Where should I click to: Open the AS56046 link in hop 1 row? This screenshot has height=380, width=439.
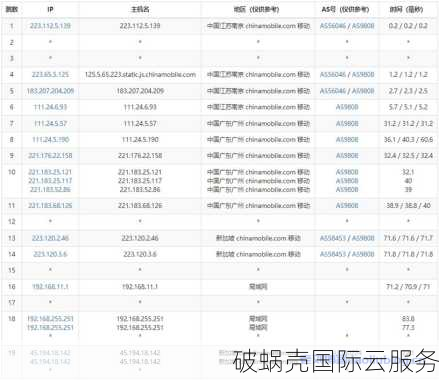(333, 26)
